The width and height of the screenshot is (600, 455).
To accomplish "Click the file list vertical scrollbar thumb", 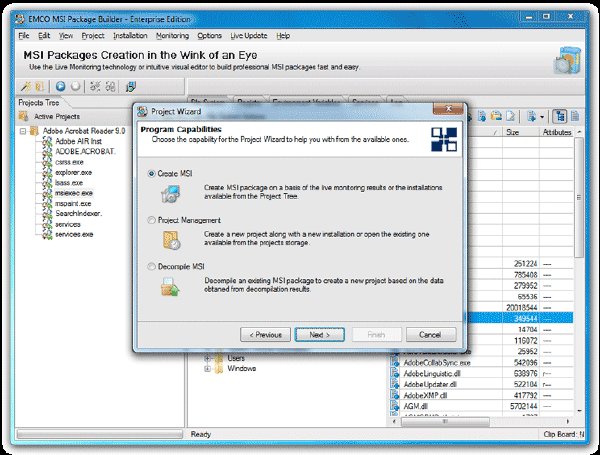I will [579, 197].
